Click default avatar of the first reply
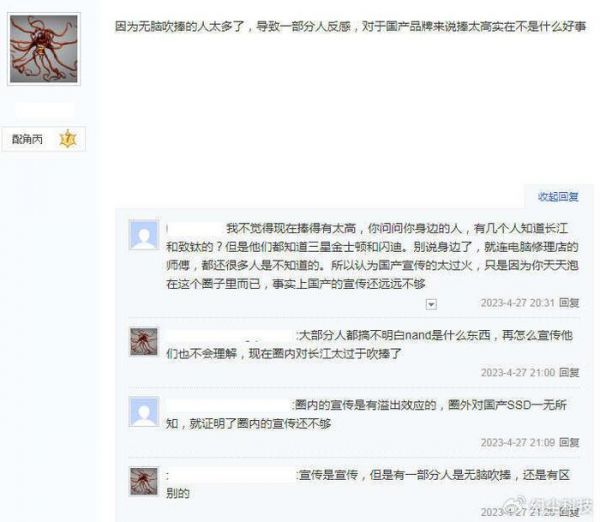The width and height of the screenshot is (600, 522). click(144, 235)
